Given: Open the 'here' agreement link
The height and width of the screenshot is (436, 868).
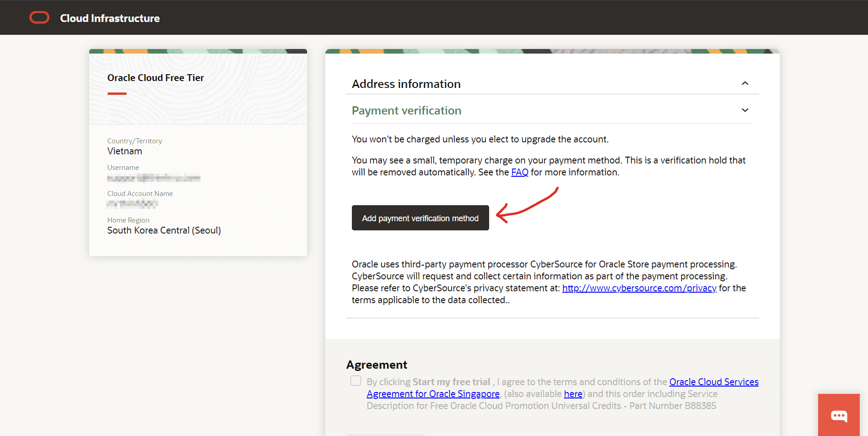Looking at the screenshot, I should tap(573, 394).
